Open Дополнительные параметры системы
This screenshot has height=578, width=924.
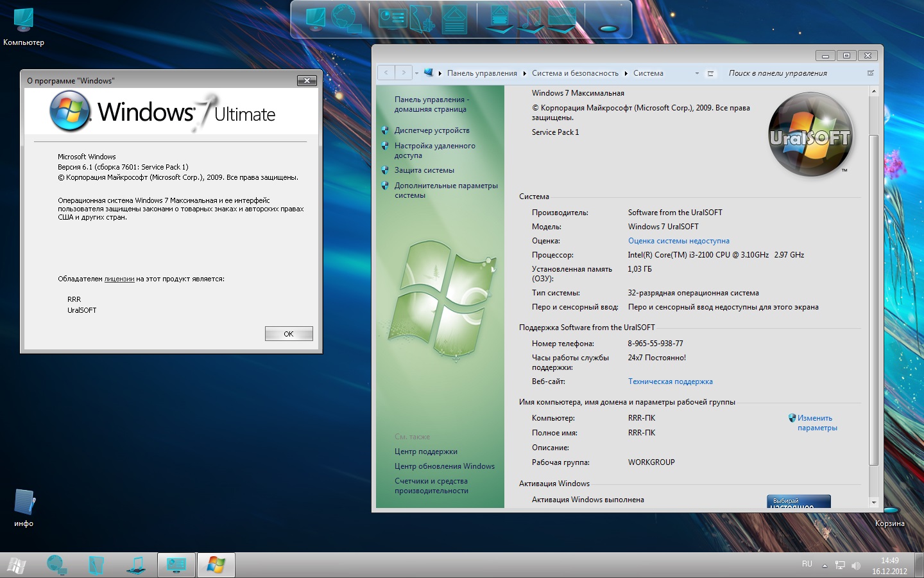(446, 190)
